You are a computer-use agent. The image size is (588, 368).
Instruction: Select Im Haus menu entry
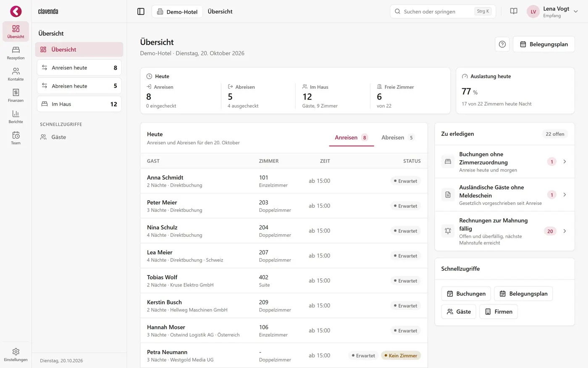(x=79, y=104)
